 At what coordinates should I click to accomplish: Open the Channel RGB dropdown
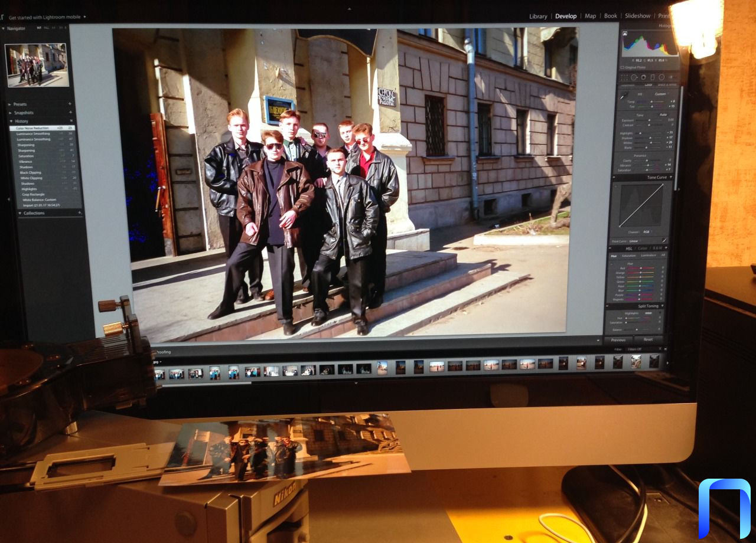[647, 232]
